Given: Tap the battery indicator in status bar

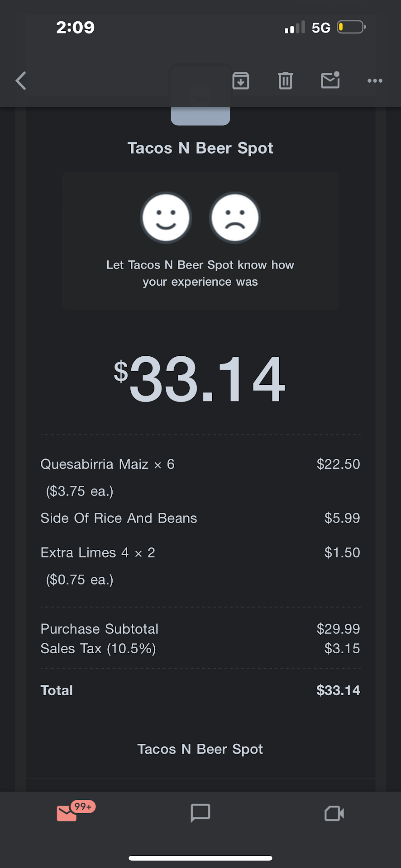Looking at the screenshot, I should tap(351, 28).
